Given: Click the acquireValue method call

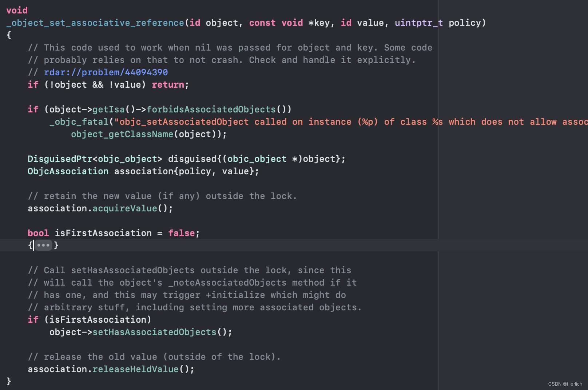Looking at the screenshot, I should click(125, 208).
